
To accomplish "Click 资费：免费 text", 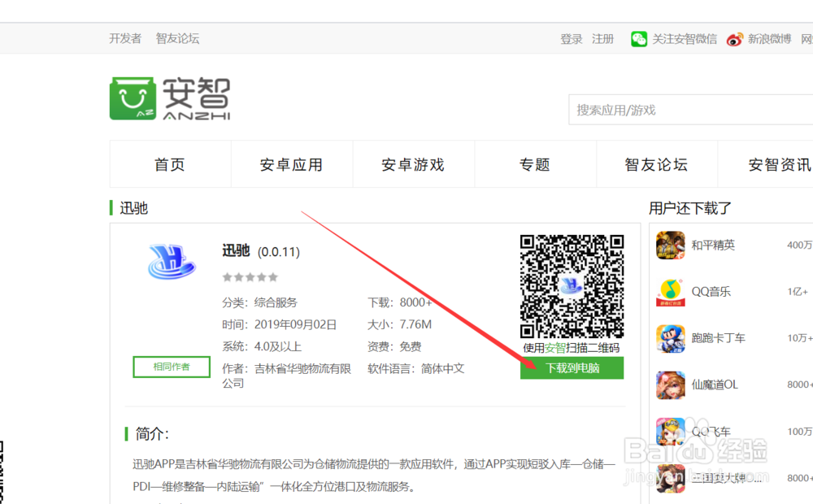I will coord(394,346).
